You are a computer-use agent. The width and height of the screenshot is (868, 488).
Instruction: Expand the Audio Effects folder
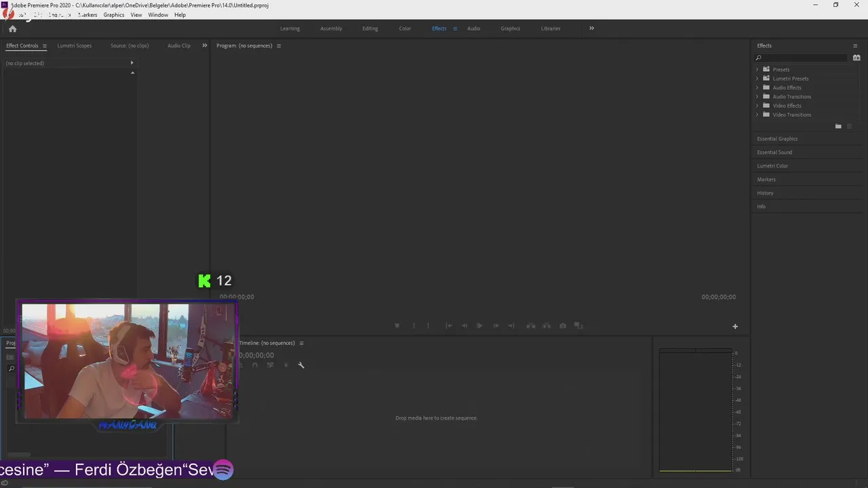[x=757, y=87]
